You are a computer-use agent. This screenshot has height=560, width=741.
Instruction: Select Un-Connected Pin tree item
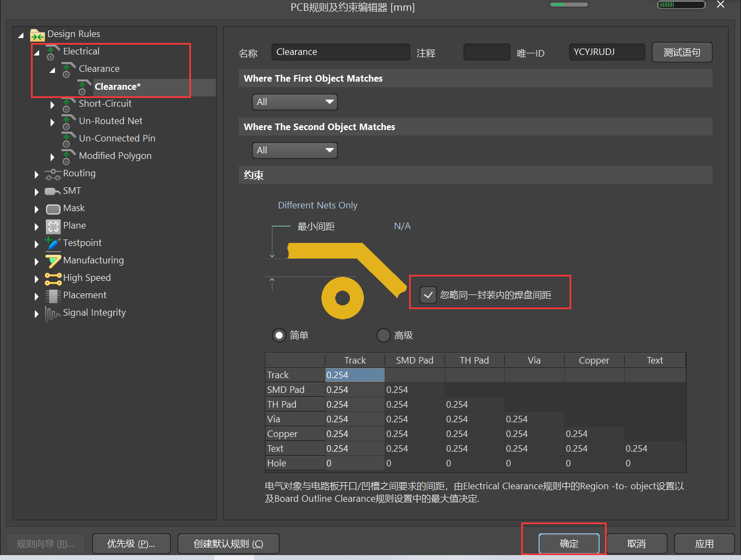coord(117,138)
